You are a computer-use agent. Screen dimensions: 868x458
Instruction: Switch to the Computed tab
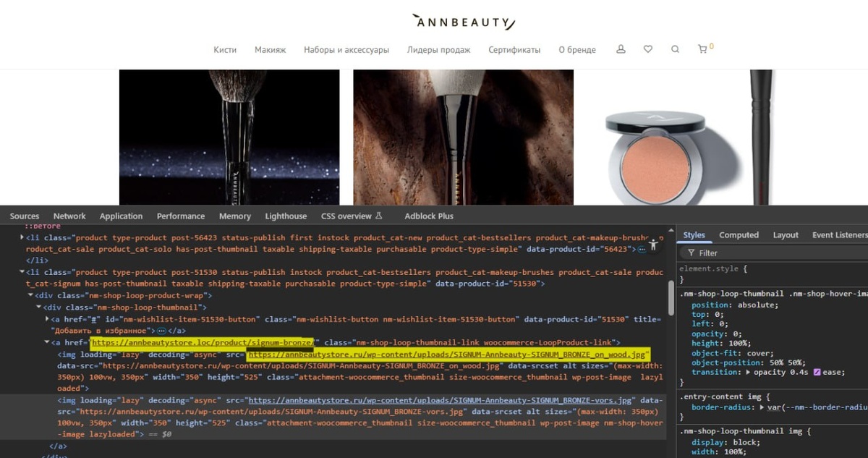tap(739, 235)
